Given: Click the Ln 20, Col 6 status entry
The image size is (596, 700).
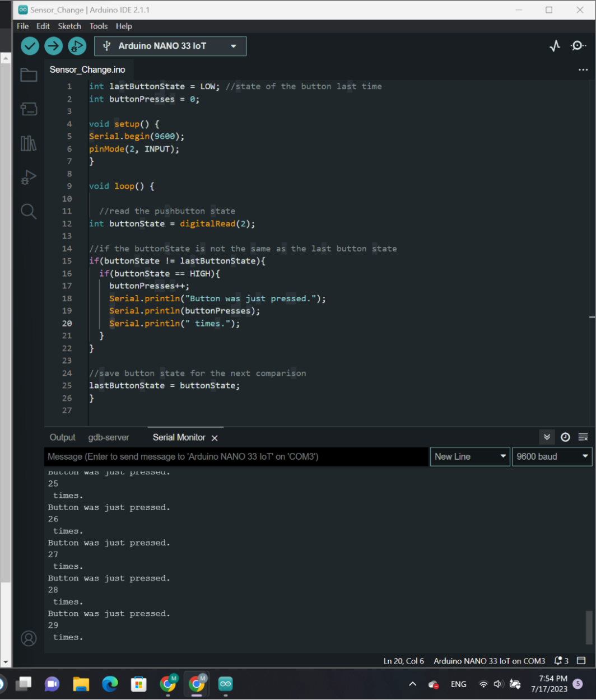Looking at the screenshot, I should [404, 661].
